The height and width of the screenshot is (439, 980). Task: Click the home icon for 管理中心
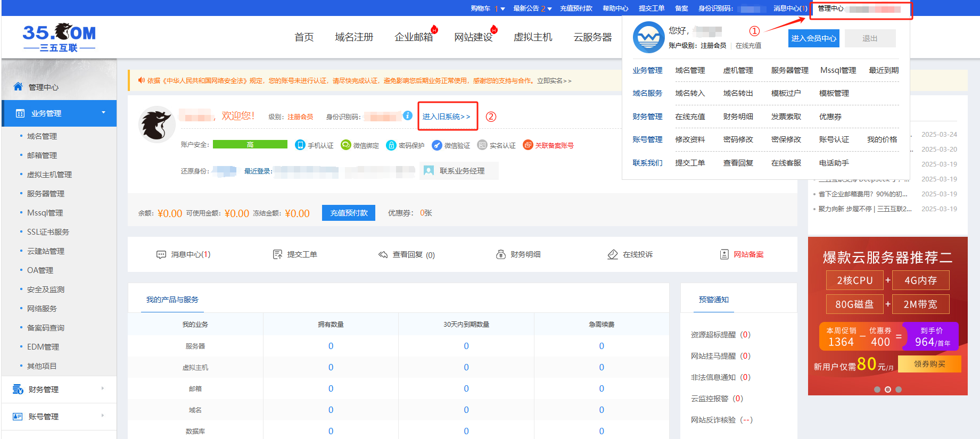(x=18, y=87)
